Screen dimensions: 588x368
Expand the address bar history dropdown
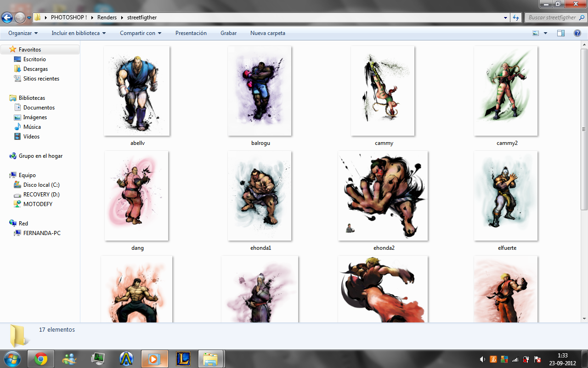pyautogui.click(x=506, y=17)
